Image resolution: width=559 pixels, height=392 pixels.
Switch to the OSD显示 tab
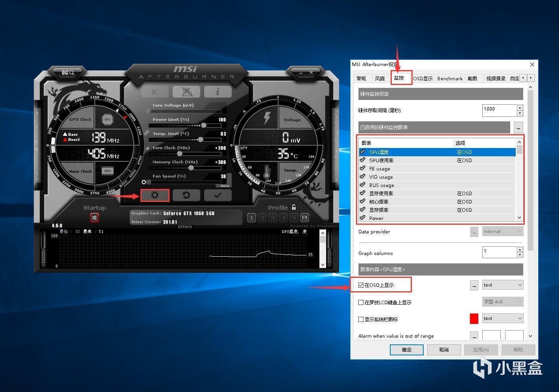[423, 78]
